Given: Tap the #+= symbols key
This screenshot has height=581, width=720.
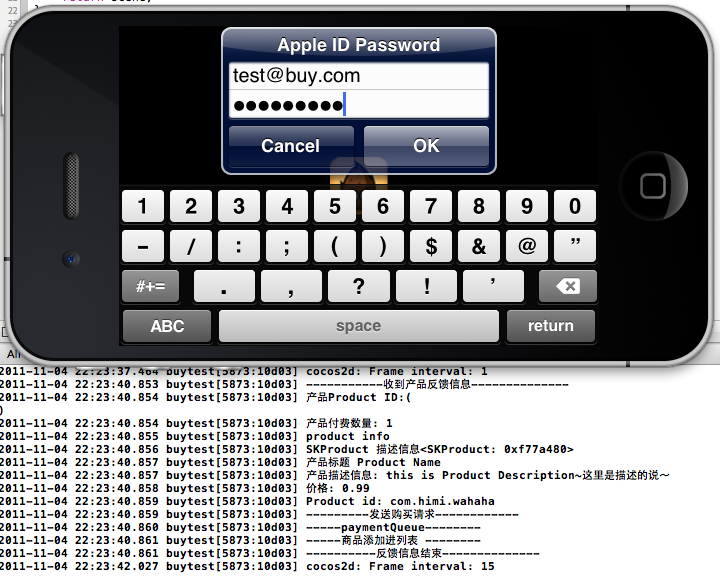Looking at the screenshot, I should click(151, 286).
